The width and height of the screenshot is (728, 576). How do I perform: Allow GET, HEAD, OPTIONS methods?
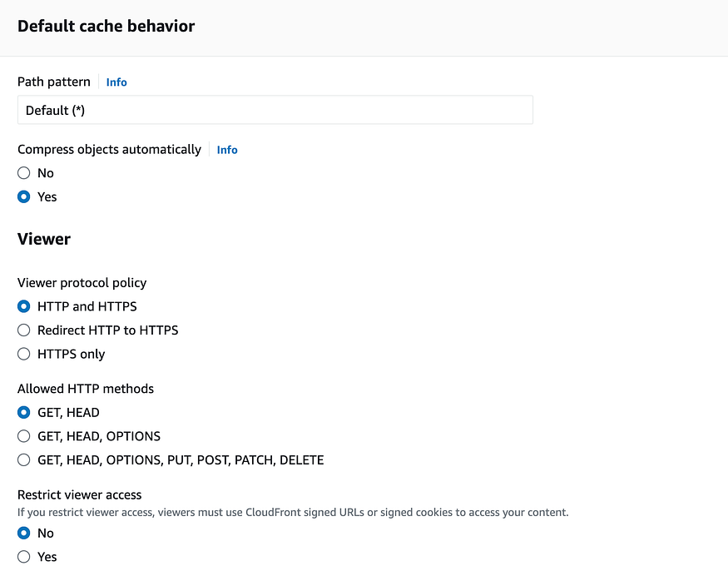coord(24,436)
